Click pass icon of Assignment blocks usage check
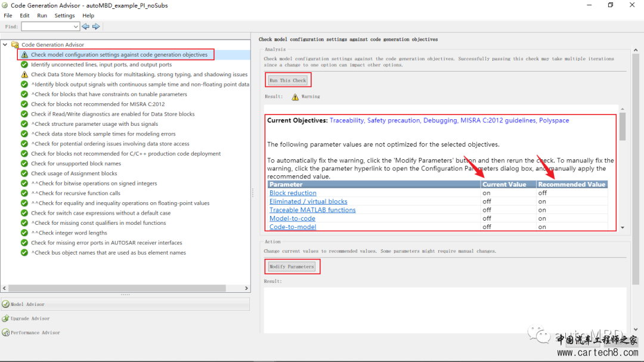 [24, 174]
